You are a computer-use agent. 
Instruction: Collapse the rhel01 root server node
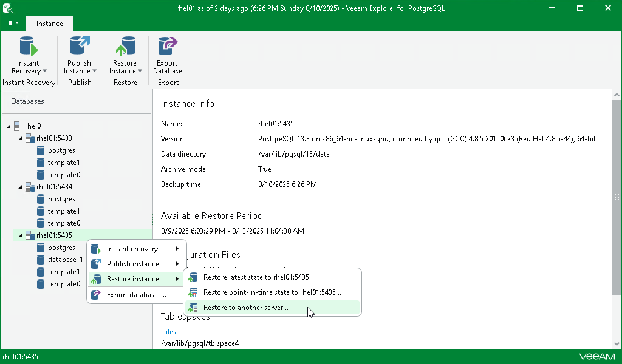point(9,126)
